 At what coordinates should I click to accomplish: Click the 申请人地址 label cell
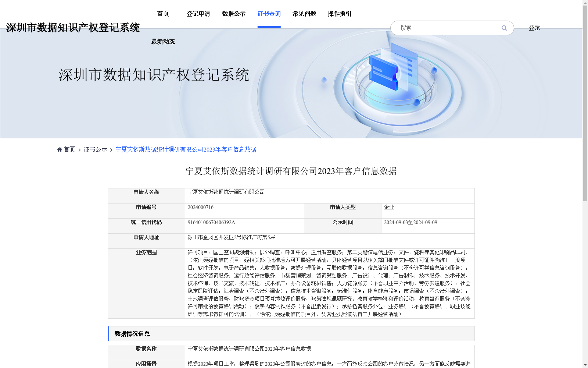[146, 241]
